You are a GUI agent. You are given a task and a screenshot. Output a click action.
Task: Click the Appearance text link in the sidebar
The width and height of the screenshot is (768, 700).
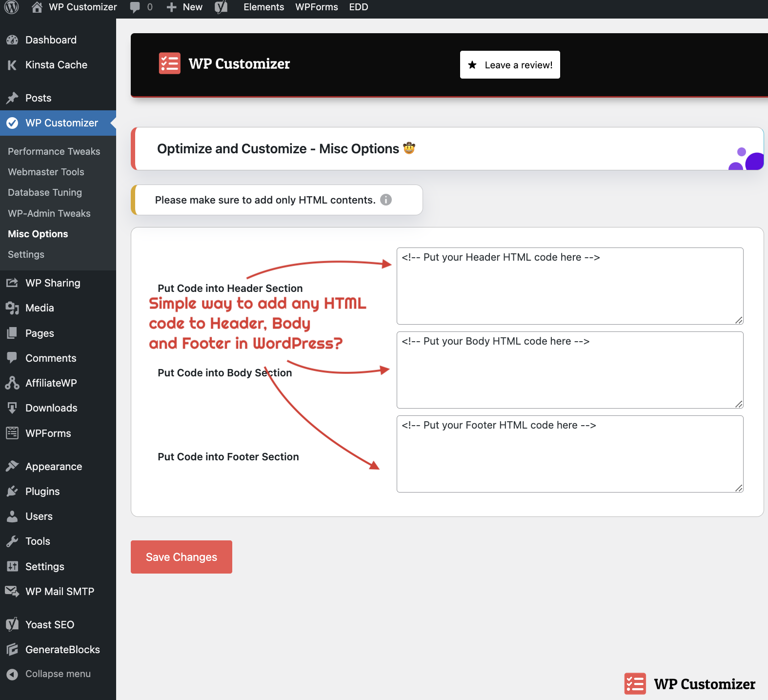coord(54,467)
